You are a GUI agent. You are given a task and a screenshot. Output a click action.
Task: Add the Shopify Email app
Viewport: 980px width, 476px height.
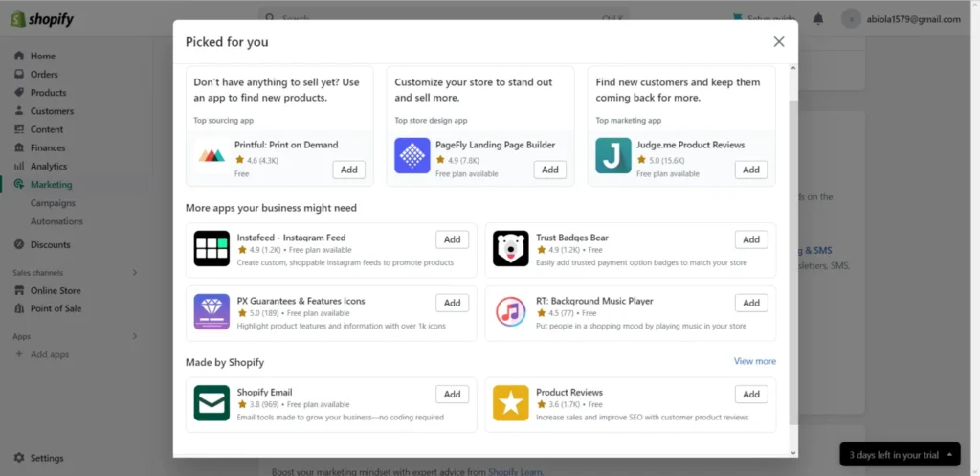453,394
